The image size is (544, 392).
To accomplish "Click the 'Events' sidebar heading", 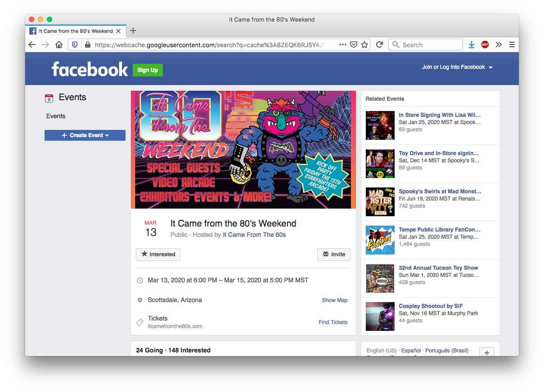I will click(x=72, y=98).
